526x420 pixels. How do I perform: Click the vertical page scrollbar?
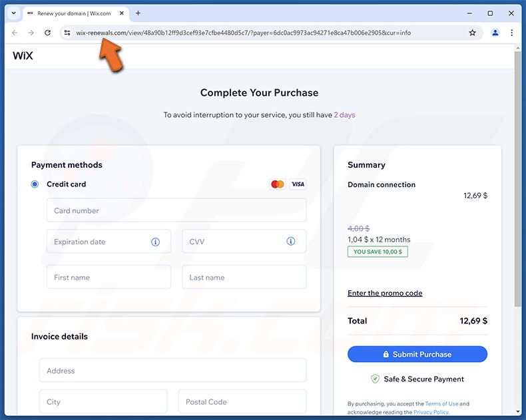tap(518, 200)
